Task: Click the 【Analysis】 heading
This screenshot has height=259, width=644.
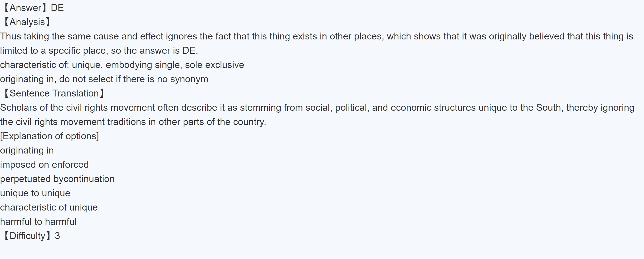Action: [x=27, y=22]
